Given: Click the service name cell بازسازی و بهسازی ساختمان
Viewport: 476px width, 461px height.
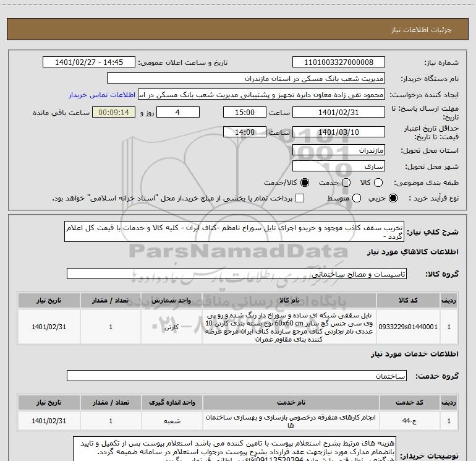Looking at the screenshot, I should (291, 421).
